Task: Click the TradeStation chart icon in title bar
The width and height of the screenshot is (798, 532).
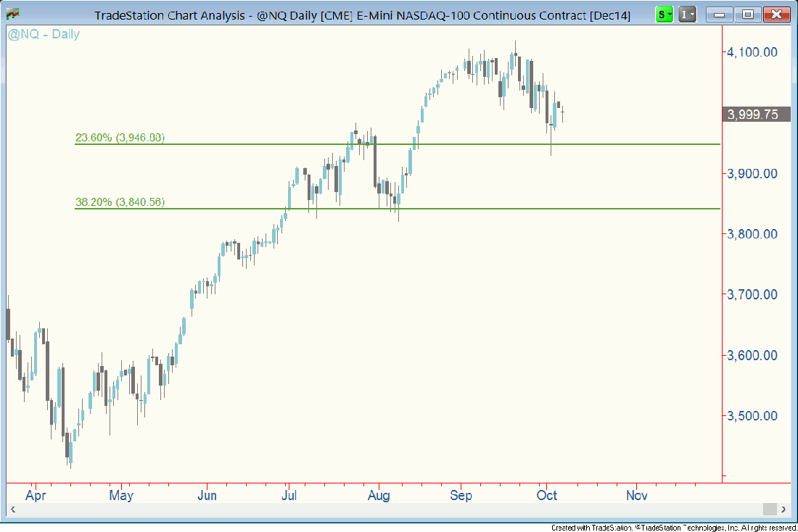Action: [13, 14]
